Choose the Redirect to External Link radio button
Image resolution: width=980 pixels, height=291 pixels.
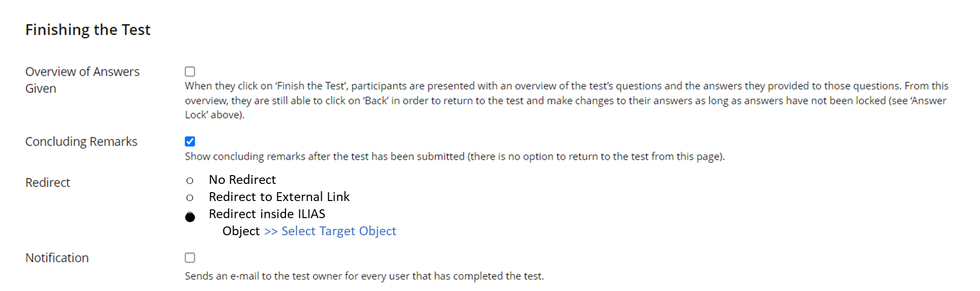coord(190,198)
